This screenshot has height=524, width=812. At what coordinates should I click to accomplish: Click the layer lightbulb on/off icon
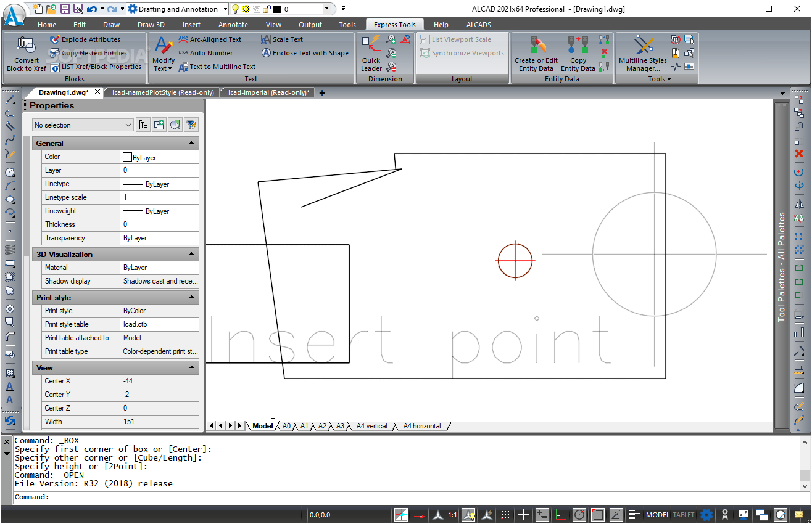coord(235,9)
